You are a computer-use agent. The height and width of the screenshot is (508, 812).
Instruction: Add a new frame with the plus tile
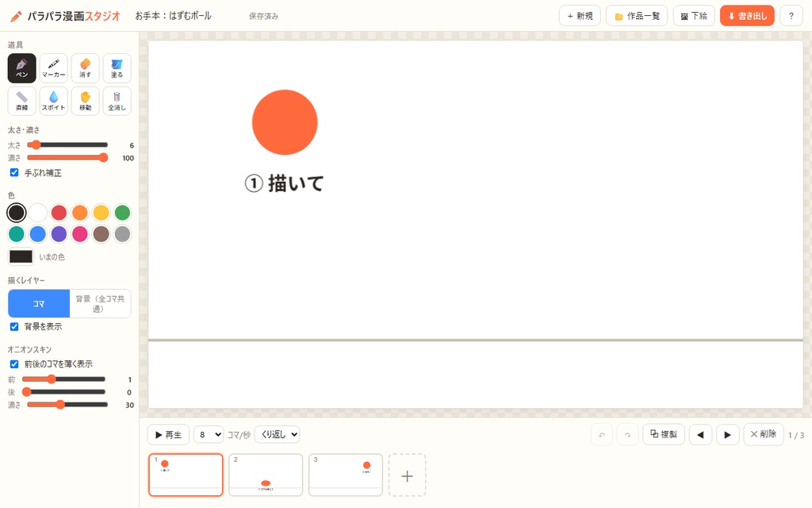click(x=407, y=475)
